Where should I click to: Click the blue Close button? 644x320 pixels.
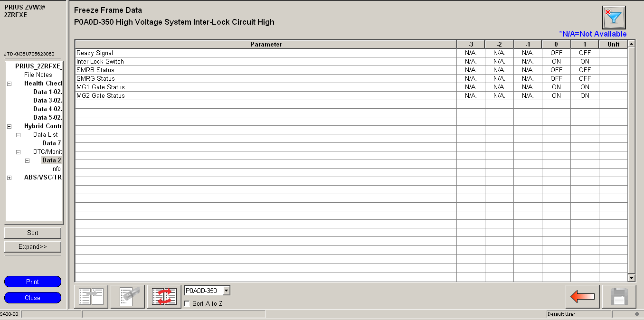pos(33,298)
